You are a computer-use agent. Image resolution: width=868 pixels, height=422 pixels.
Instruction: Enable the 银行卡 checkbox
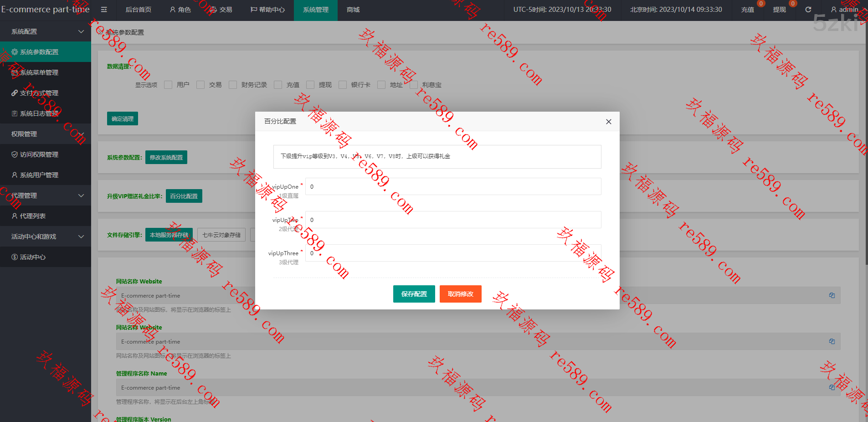pyautogui.click(x=343, y=85)
